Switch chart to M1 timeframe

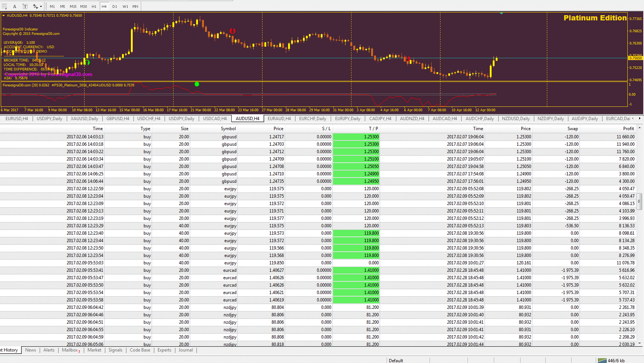tap(52, 6)
